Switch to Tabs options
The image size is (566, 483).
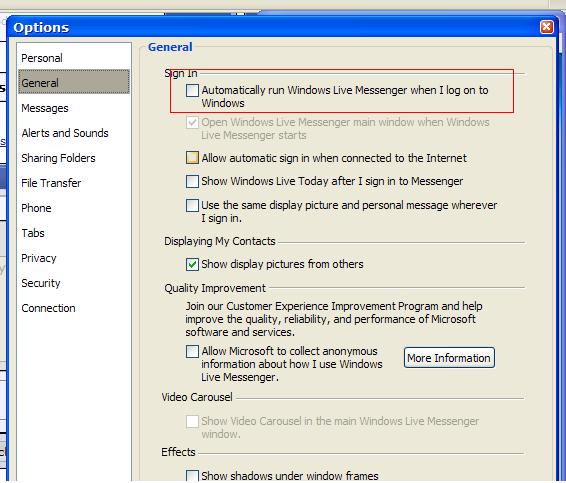pyautogui.click(x=33, y=233)
